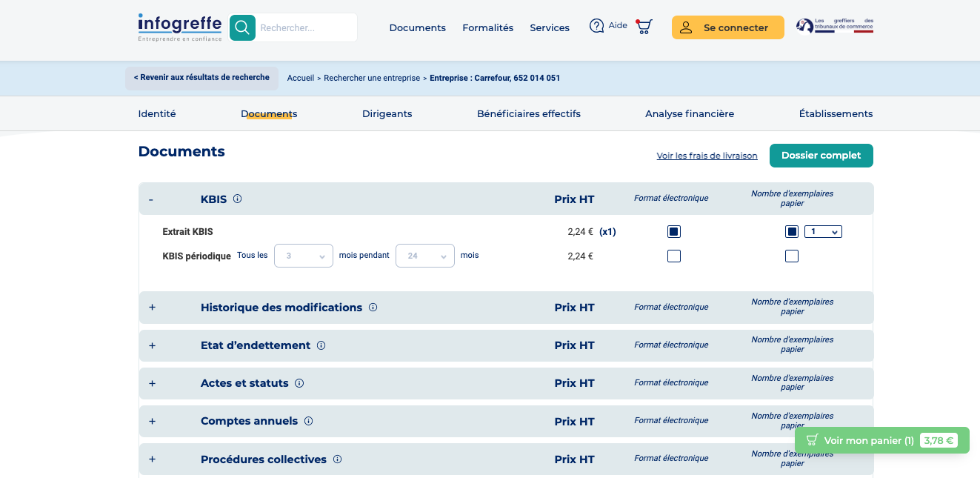Click the info icon next to KBIS
This screenshot has height=478, width=980.
238,199
